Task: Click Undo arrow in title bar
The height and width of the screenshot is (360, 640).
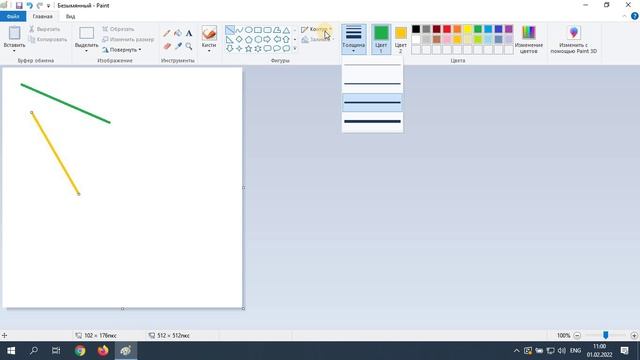Action: pos(29,5)
